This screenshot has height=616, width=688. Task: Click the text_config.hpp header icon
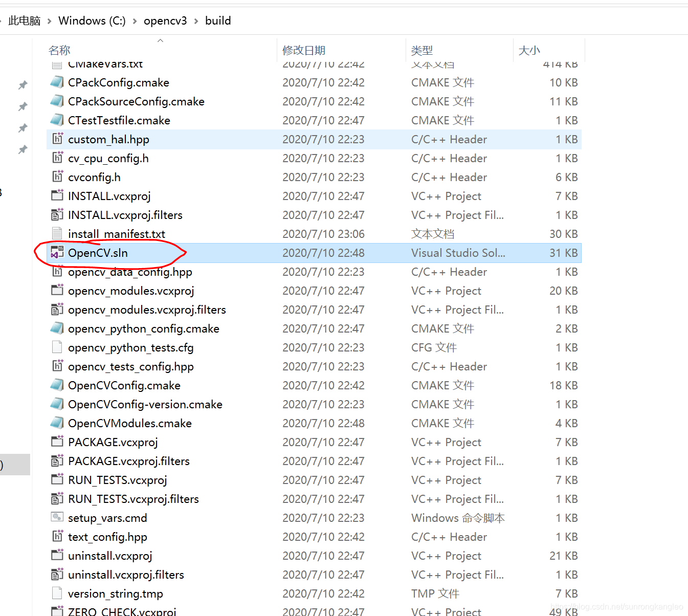[x=57, y=537]
